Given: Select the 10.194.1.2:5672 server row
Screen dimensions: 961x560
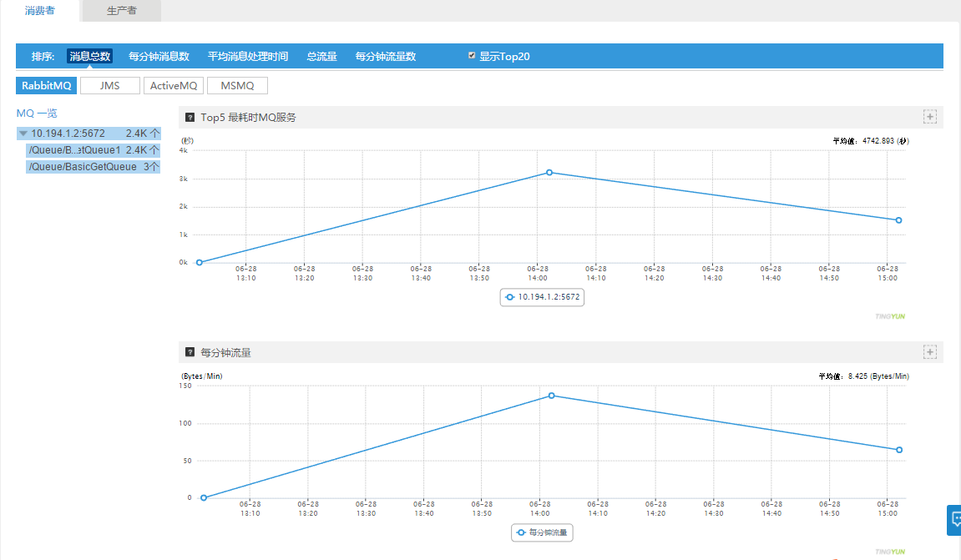Looking at the screenshot, I should coord(89,134).
